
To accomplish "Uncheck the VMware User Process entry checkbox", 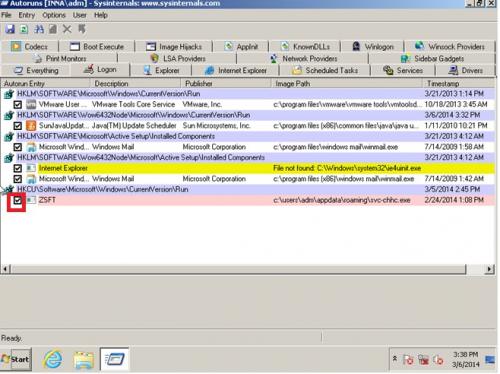I will pyautogui.click(x=17, y=105).
